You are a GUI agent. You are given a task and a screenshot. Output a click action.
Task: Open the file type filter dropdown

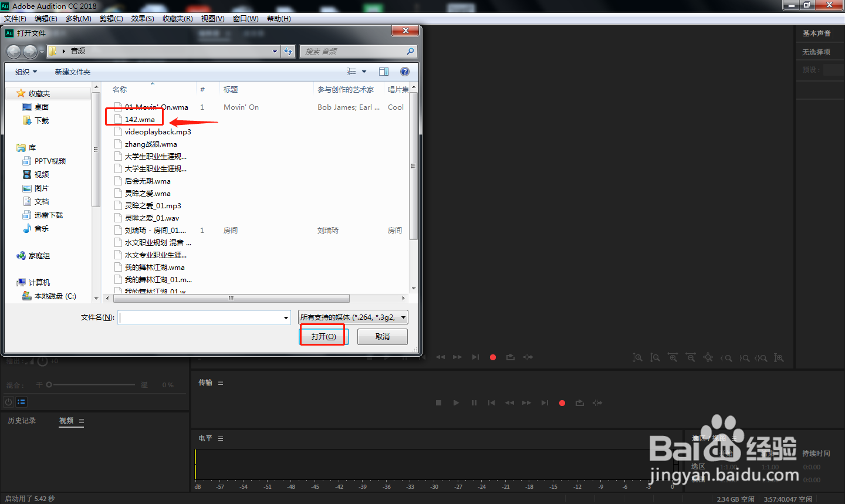click(353, 317)
